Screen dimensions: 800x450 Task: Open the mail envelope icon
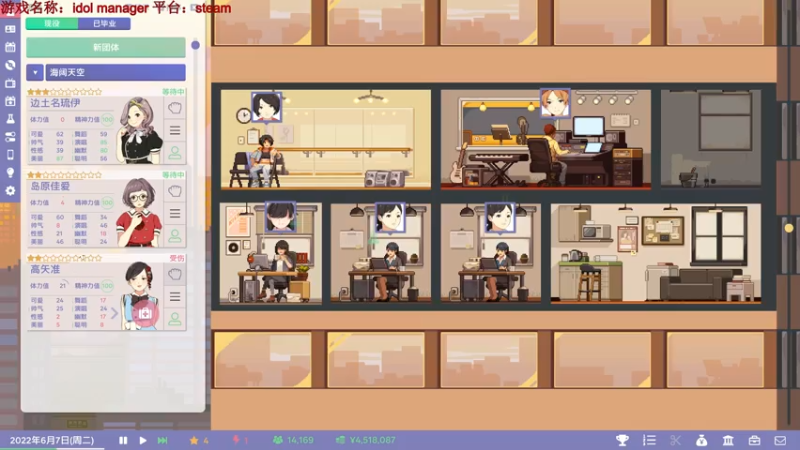(x=780, y=440)
